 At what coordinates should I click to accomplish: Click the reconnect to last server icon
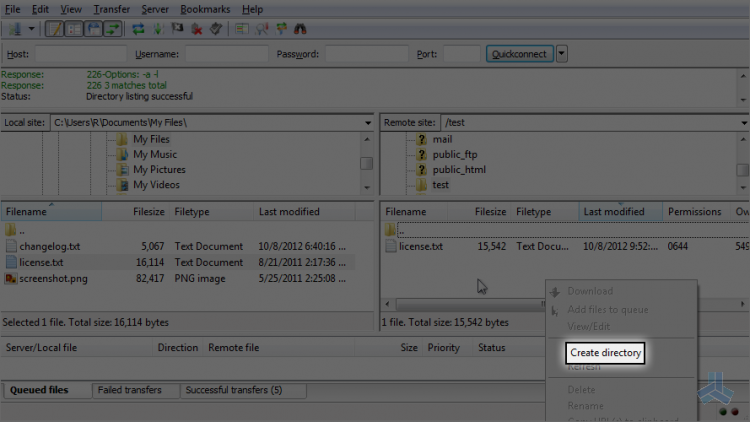pyautogui.click(x=216, y=29)
